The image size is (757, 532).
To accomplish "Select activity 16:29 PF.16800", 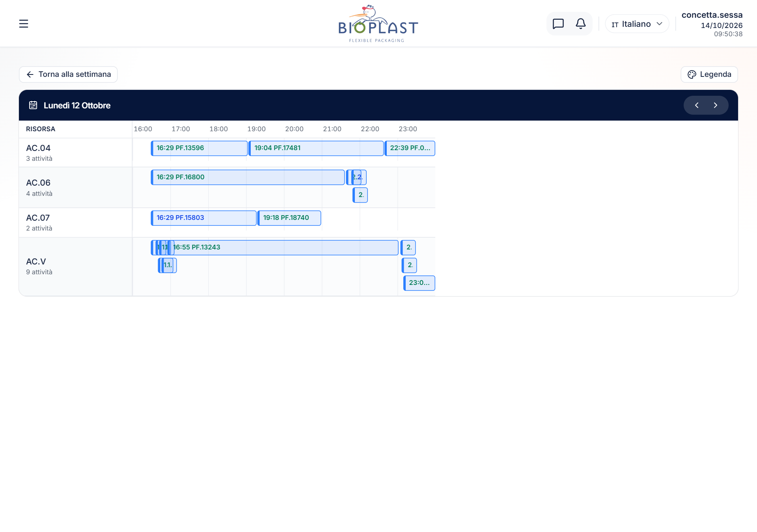I will pyautogui.click(x=248, y=177).
